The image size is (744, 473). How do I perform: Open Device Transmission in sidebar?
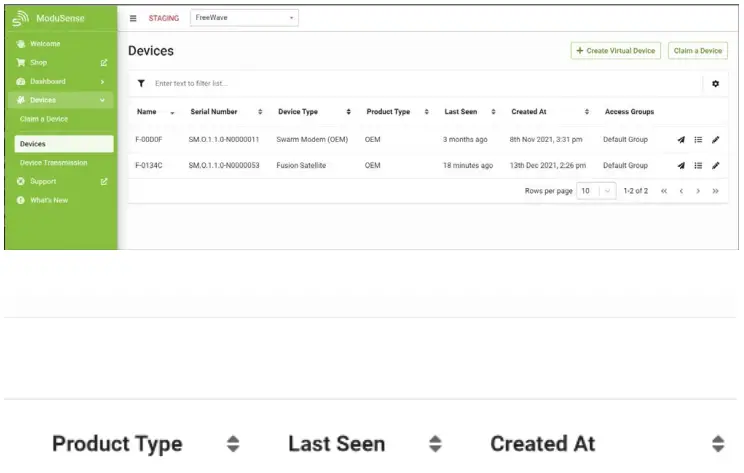click(x=54, y=163)
